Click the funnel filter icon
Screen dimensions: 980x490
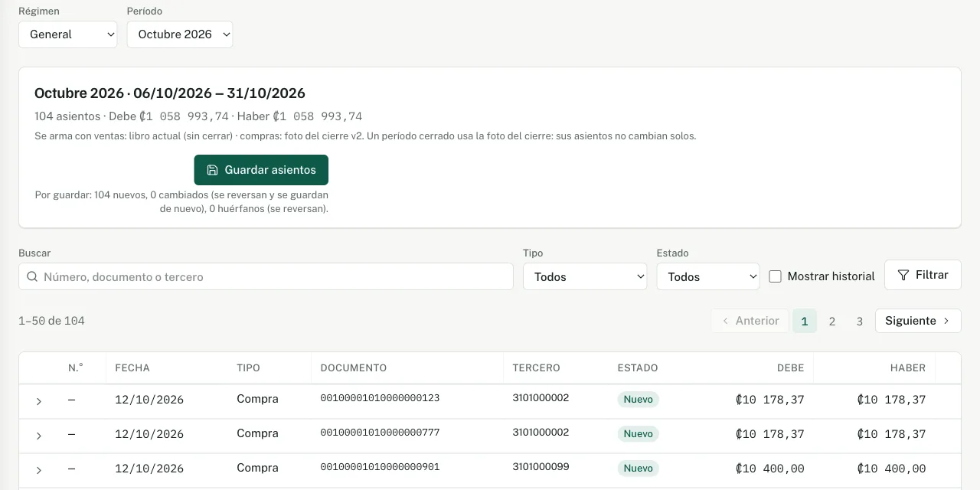(x=903, y=275)
